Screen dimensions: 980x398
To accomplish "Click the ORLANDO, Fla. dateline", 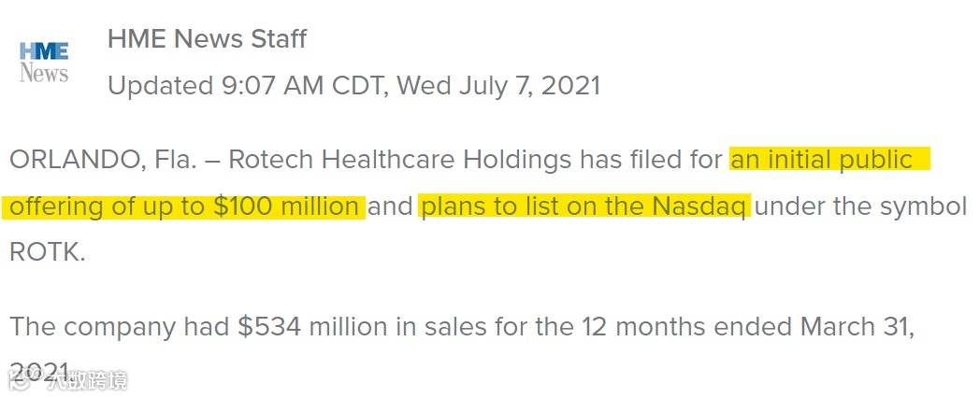I will (104, 160).
